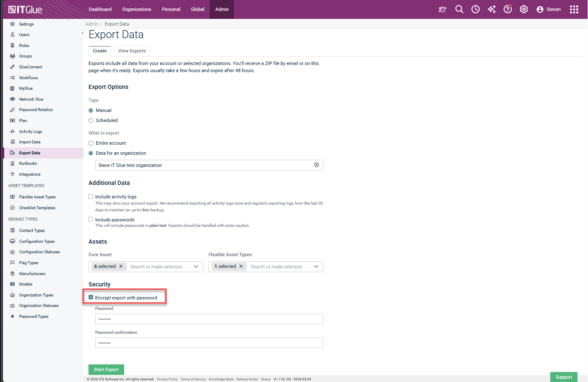Open the search magnifier icon in header
This screenshot has height=382, width=588.
(459, 9)
